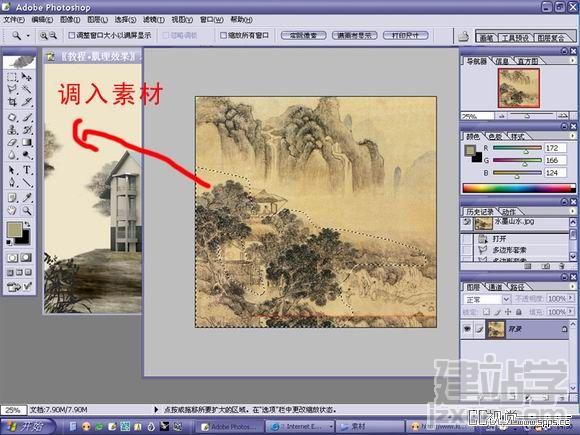Enable Zoom All Windows checkbox
The image size is (580, 435).
[223, 36]
